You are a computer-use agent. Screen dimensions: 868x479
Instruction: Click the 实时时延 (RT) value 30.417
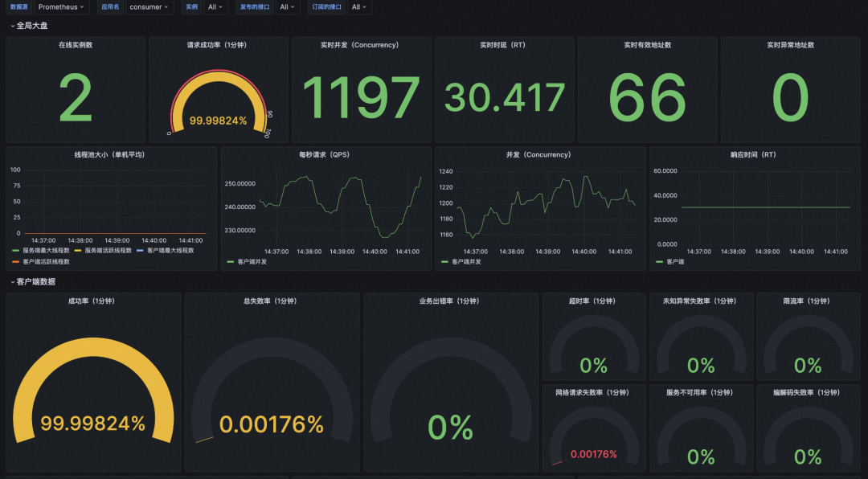(x=504, y=97)
